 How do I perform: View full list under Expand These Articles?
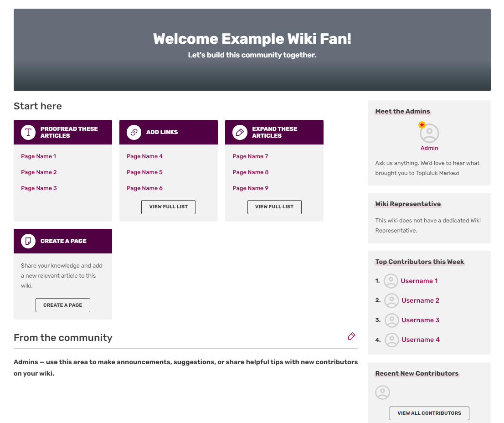(274, 207)
